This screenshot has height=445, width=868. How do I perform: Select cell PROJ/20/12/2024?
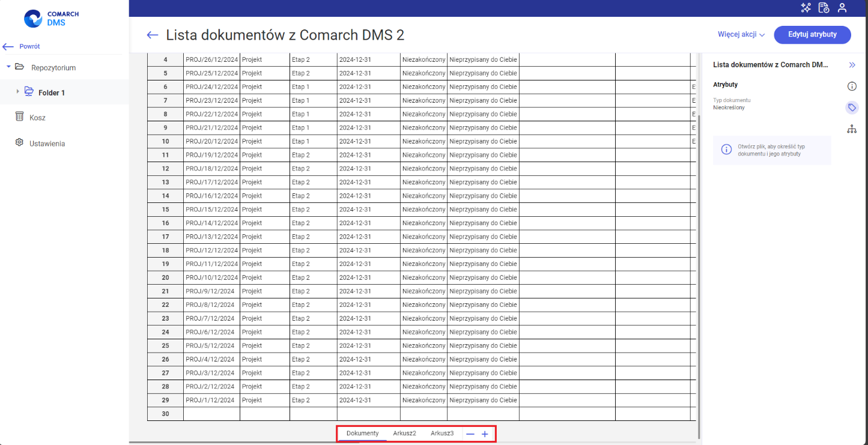[x=211, y=141]
